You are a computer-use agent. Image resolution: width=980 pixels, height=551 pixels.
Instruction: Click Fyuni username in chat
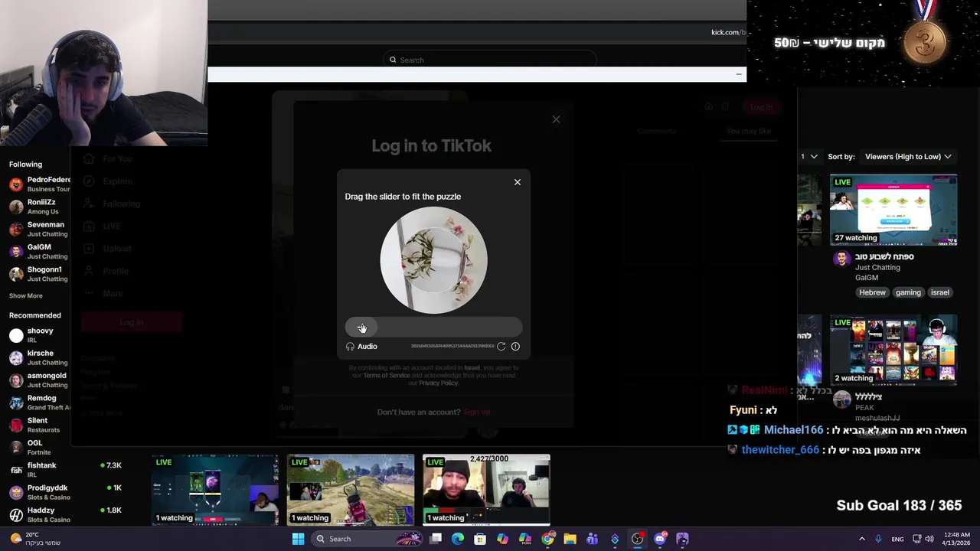[743, 410]
